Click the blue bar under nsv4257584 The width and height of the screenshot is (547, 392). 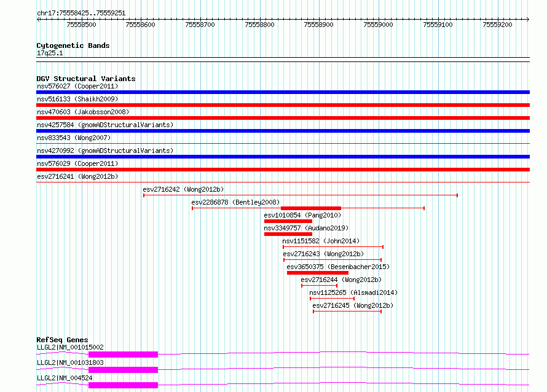[283, 131]
